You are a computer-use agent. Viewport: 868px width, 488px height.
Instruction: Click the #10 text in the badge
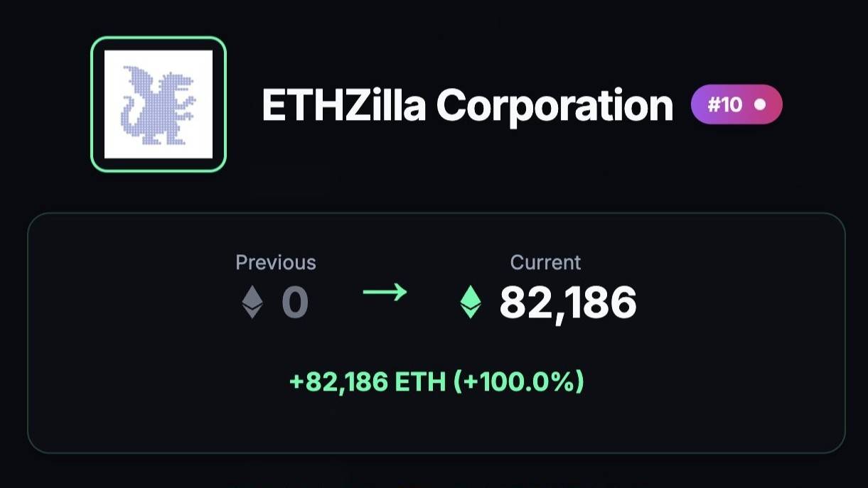(x=725, y=105)
